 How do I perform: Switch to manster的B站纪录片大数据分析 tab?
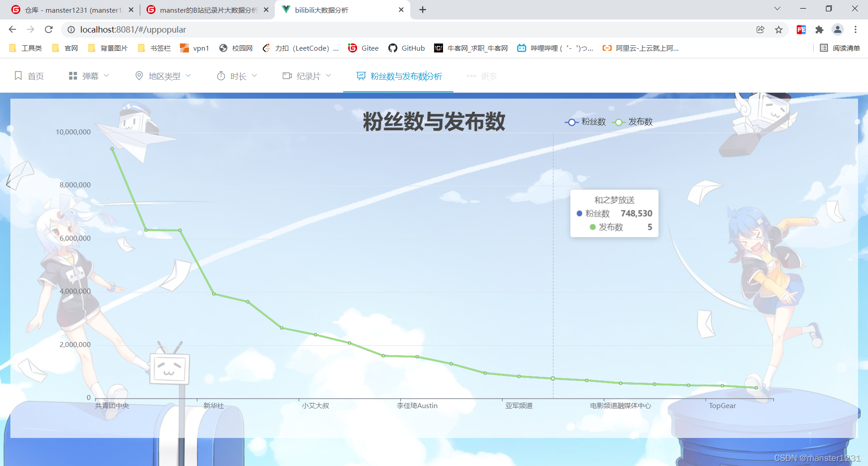click(208, 10)
